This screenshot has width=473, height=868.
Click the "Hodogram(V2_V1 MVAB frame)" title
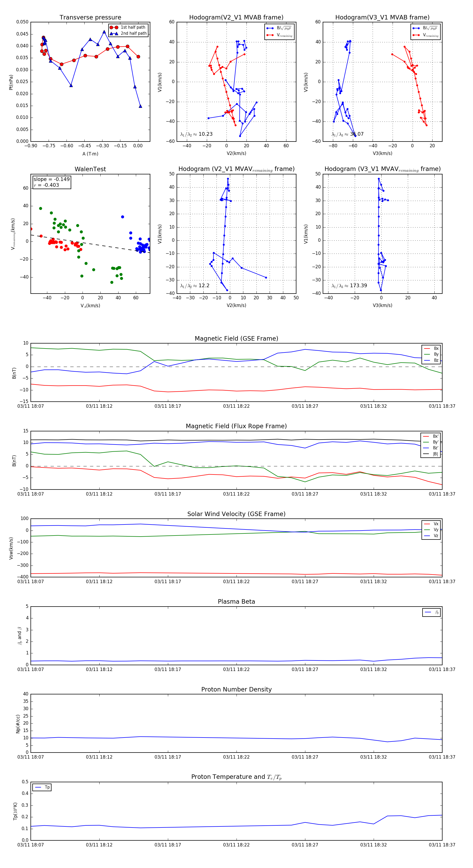click(x=236, y=18)
